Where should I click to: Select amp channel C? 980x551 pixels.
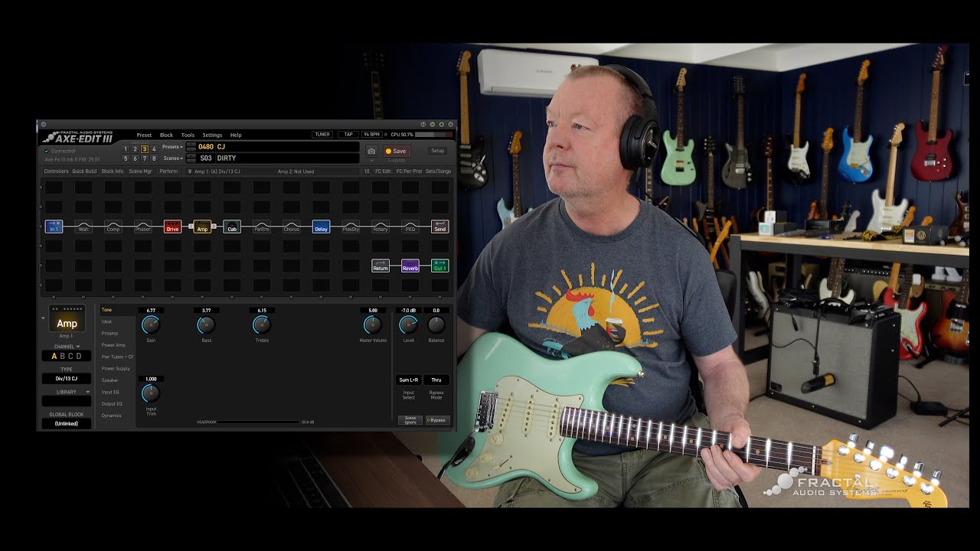pyautogui.click(x=70, y=356)
